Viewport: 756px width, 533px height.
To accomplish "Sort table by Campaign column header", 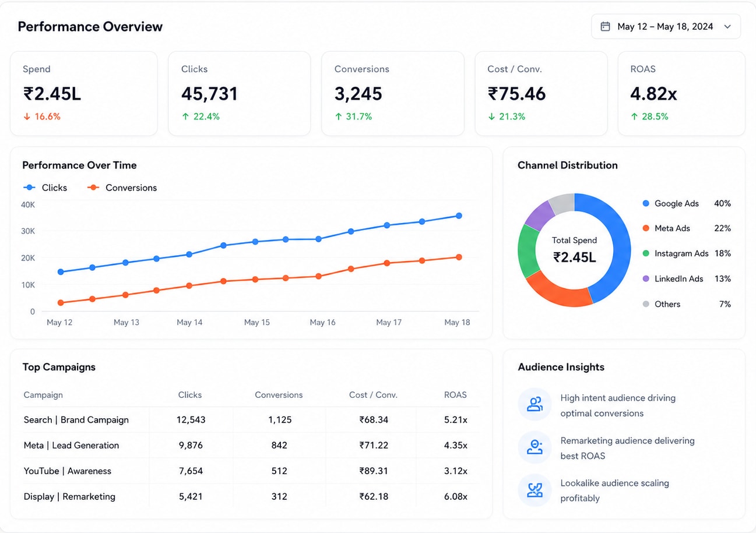I will (x=43, y=395).
